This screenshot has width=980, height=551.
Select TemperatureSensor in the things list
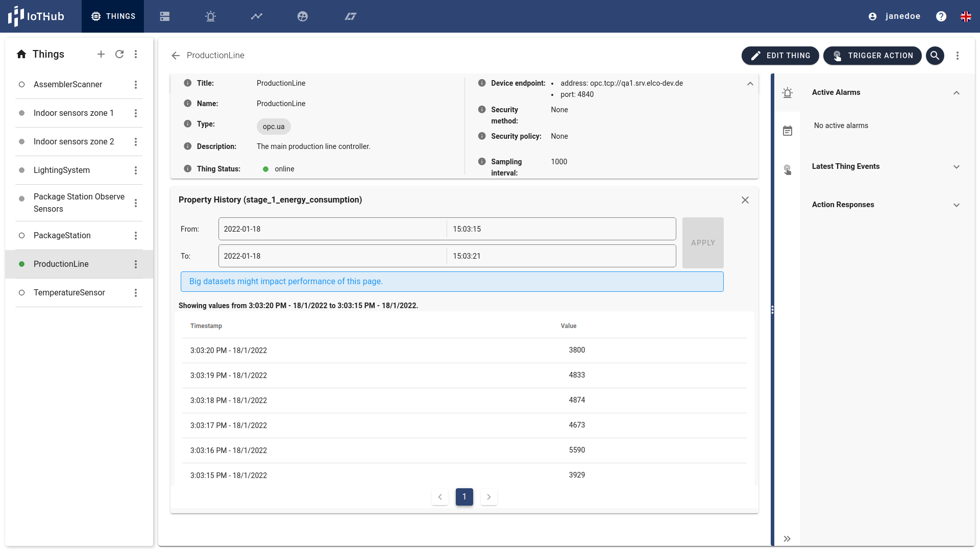pos(69,292)
